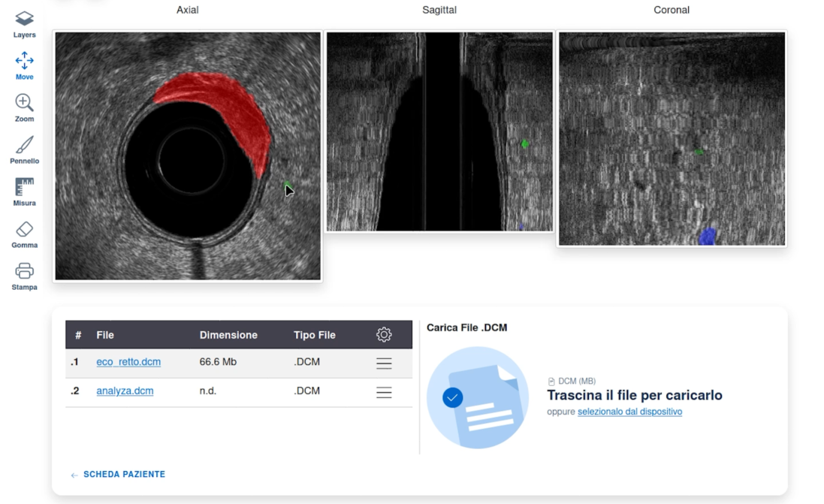Click 'Trascina il file per caricarlo' text
Viewport: 824px width, 504px height.
pos(634,395)
